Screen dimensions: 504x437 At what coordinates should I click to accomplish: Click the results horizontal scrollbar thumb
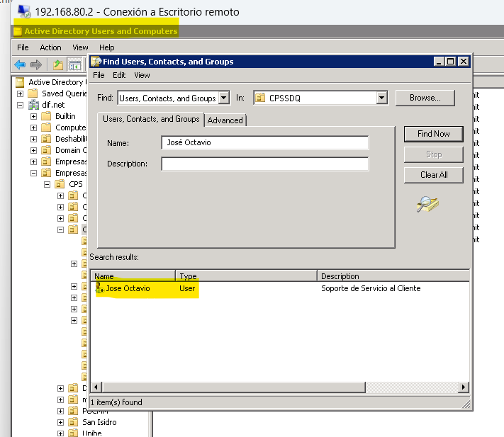(233, 387)
